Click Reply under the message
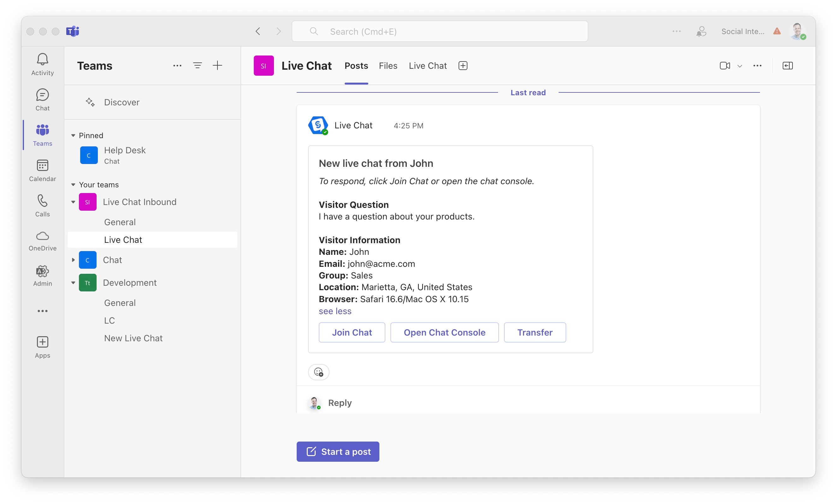Screen dimensions: 837x504 (340, 402)
